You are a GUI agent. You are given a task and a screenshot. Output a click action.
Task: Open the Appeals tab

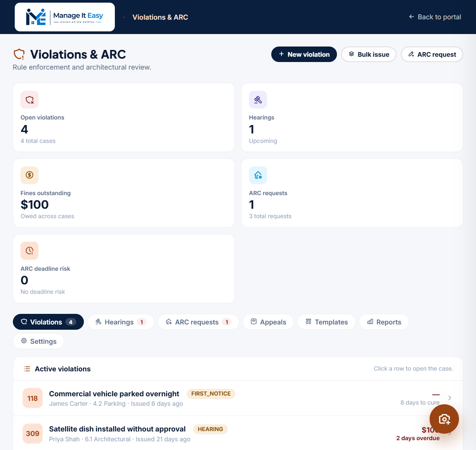[x=268, y=322]
